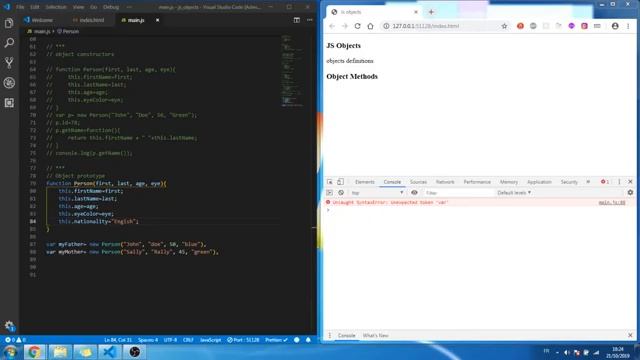
Task: Click the clear console icon
Action: point(341,193)
